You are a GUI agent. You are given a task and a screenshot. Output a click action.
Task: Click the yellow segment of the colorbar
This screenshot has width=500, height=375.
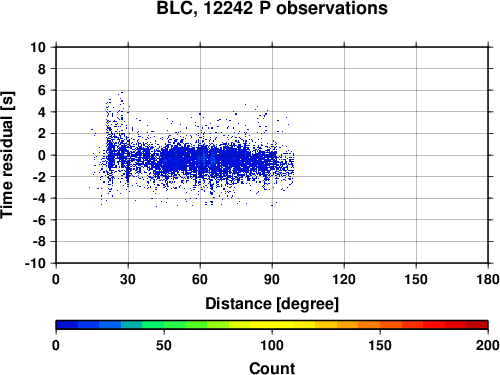point(272,325)
